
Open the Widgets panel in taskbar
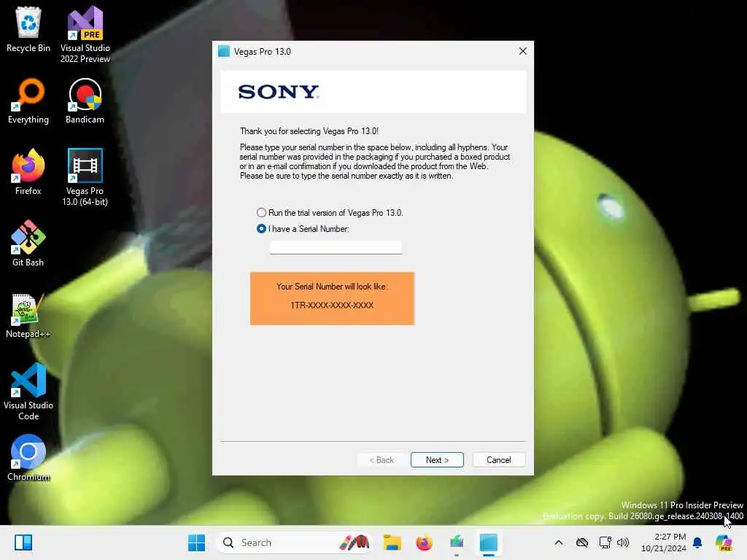coord(23,542)
